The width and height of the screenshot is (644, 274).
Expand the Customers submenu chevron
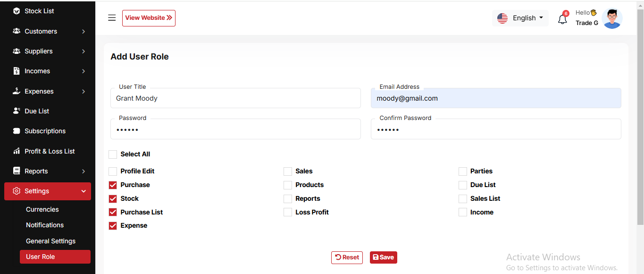[84, 31]
